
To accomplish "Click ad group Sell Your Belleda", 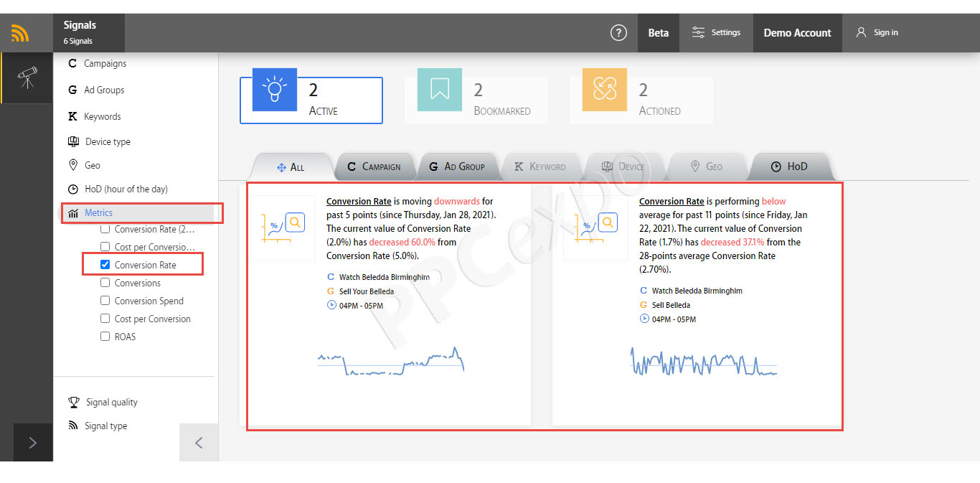I will point(367,291).
